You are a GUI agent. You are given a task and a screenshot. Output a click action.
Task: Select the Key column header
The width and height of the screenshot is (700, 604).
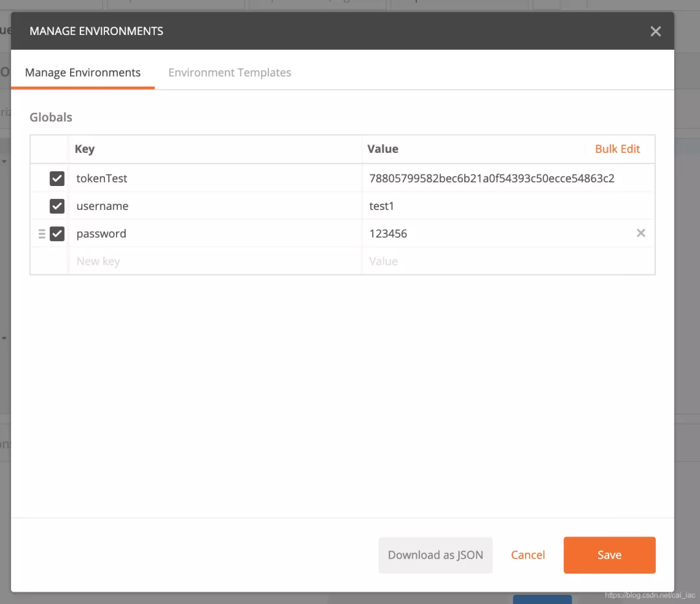84,148
